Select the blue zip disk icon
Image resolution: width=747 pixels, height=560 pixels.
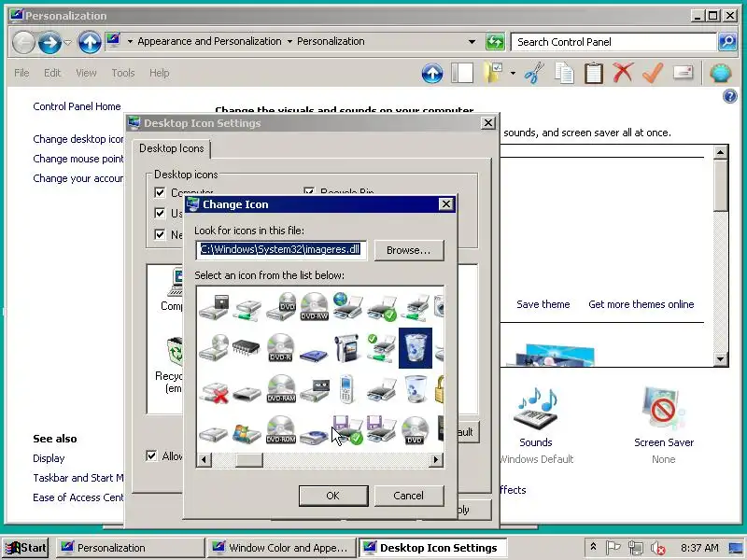click(315, 355)
